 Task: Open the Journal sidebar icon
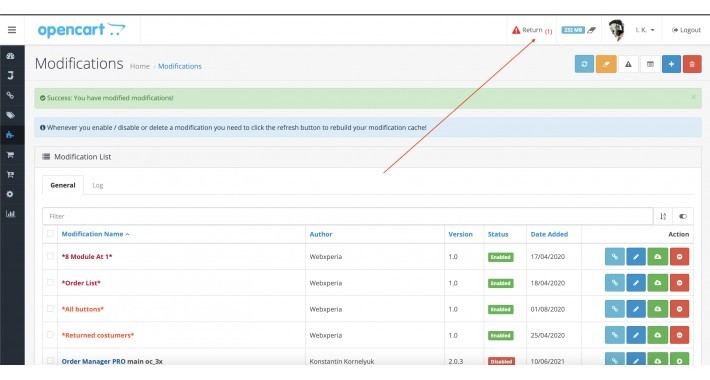click(10, 76)
